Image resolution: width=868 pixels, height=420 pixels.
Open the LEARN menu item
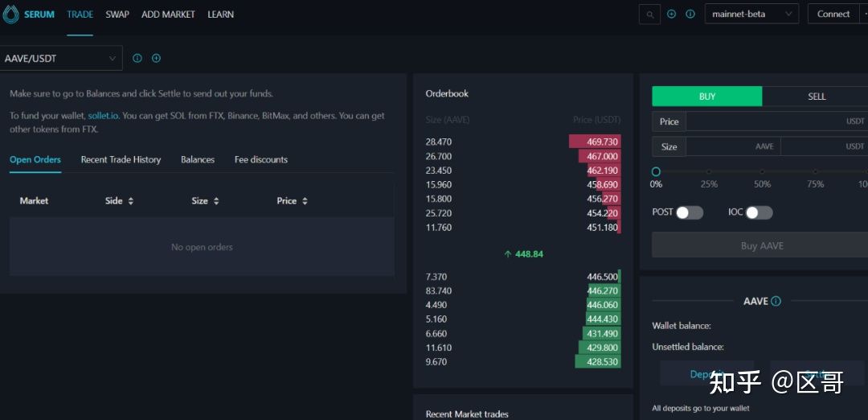tap(220, 14)
